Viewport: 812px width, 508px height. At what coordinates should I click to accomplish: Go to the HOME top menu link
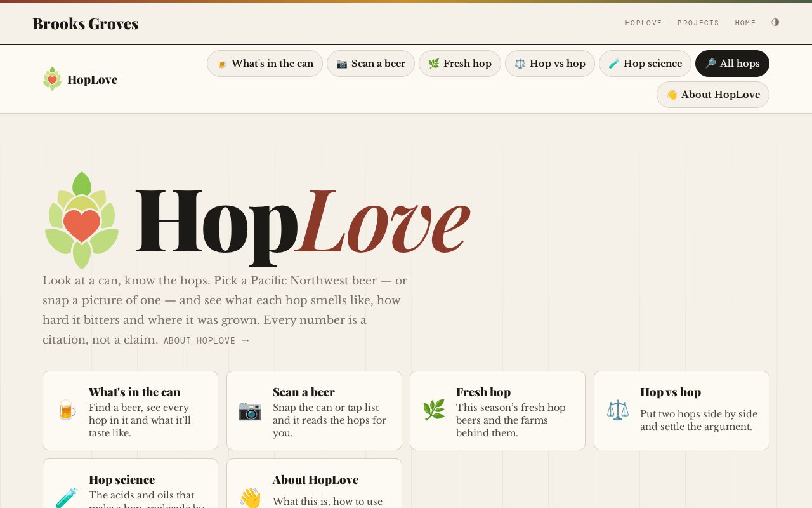click(x=745, y=23)
